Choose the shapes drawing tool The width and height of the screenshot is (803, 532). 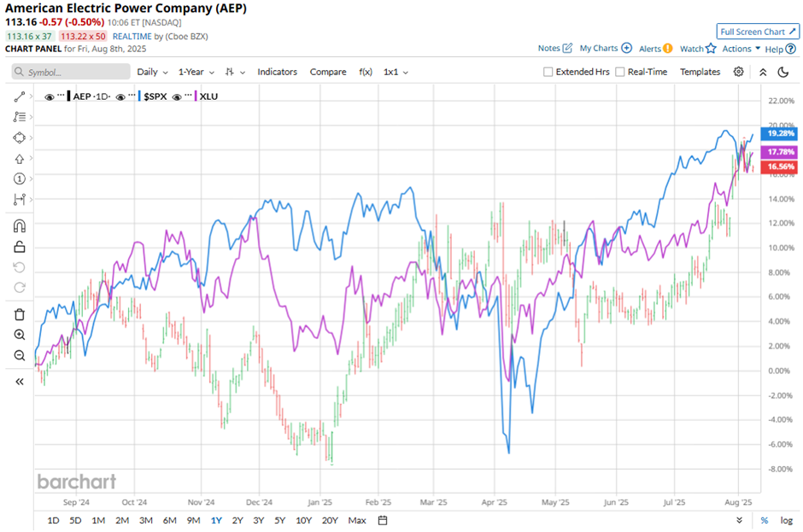coord(20,137)
